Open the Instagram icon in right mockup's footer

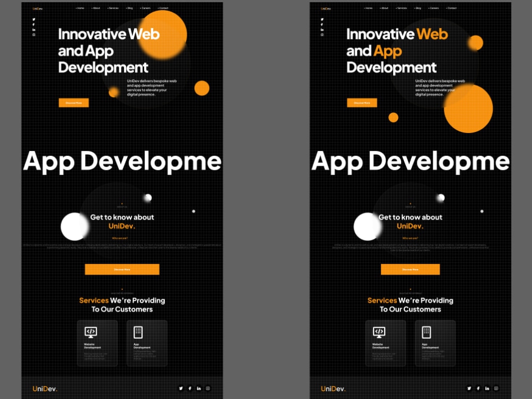click(496, 388)
